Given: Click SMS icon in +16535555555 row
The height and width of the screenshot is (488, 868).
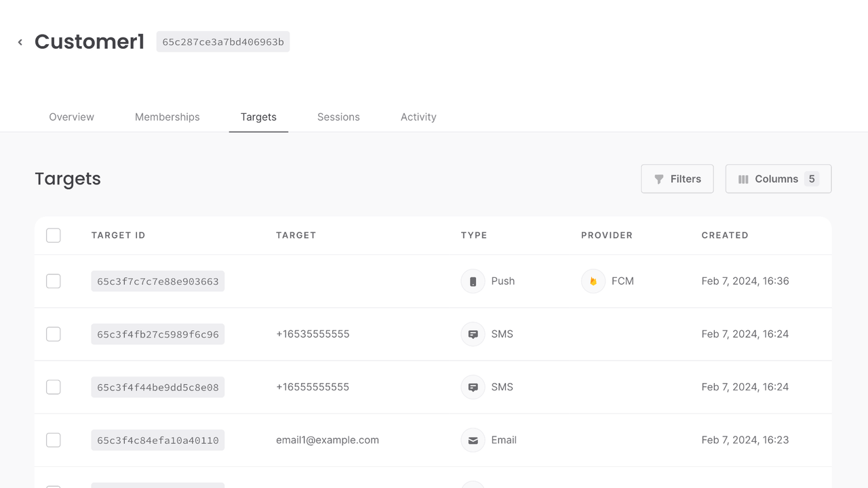Looking at the screenshot, I should (473, 334).
